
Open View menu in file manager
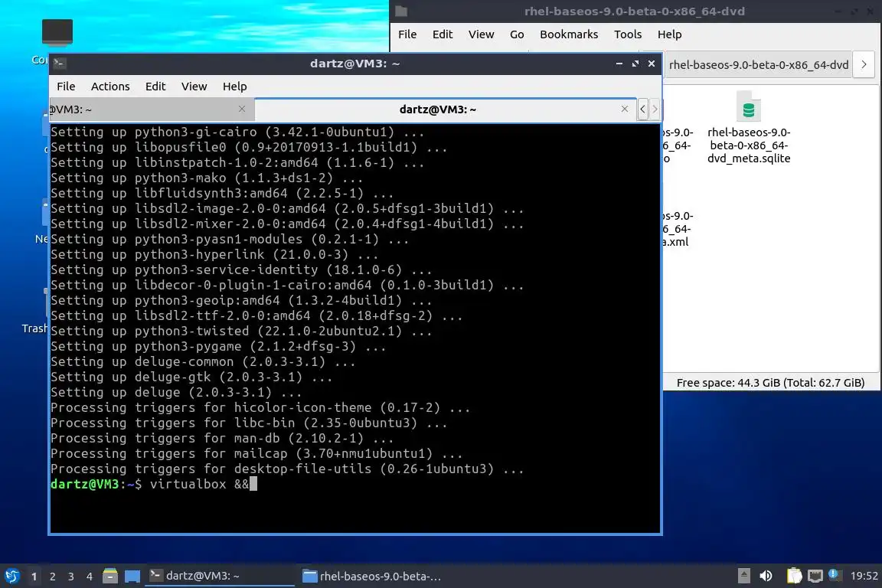pos(481,34)
